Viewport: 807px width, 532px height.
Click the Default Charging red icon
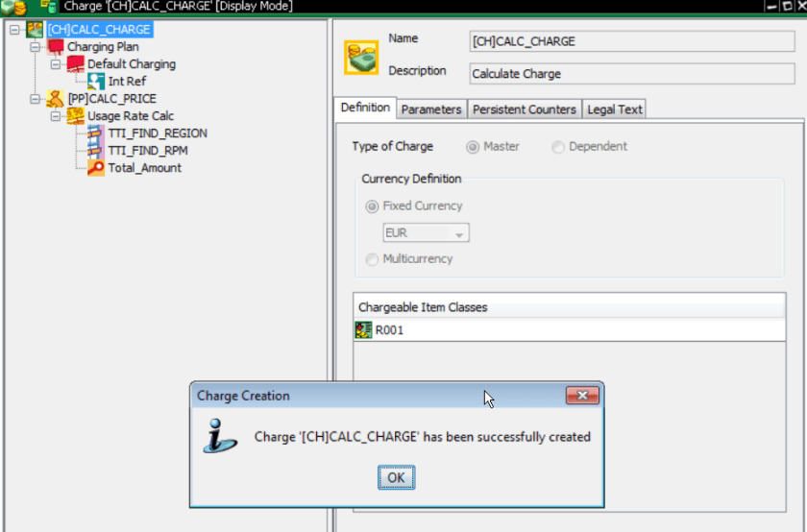pos(75,63)
